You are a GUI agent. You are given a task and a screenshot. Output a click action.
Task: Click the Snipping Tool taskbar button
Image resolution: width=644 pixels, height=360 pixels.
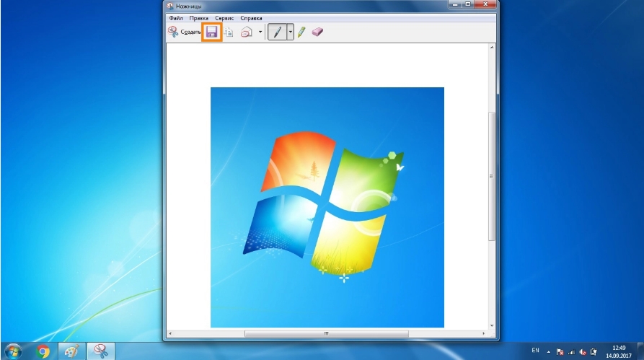tap(101, 351)
